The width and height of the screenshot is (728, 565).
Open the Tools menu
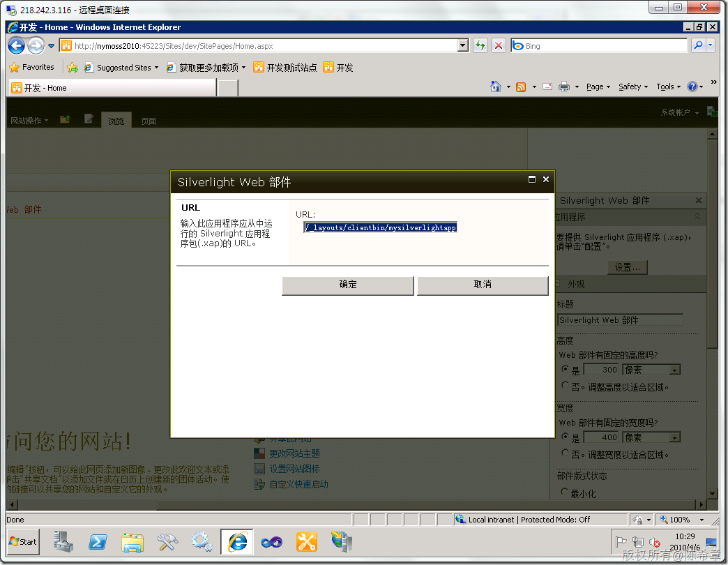pyautogui.click(x=668, y=86)
